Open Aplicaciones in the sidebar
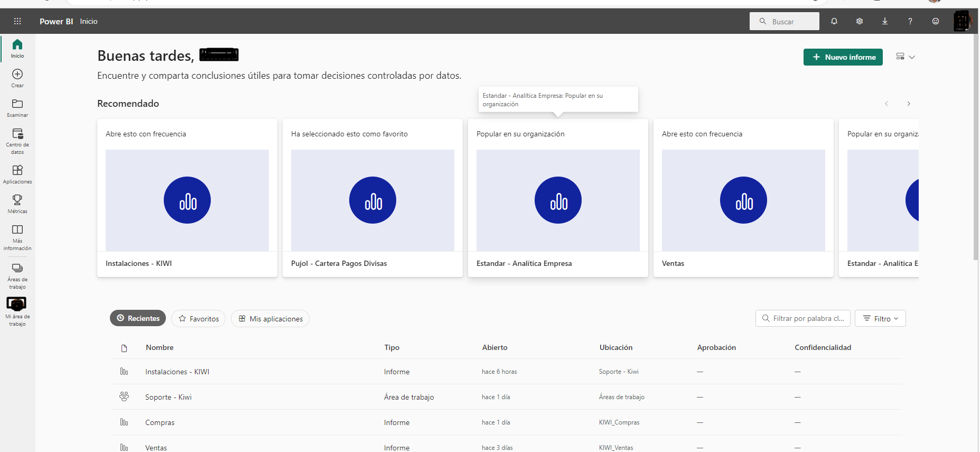 click(17, 174)
